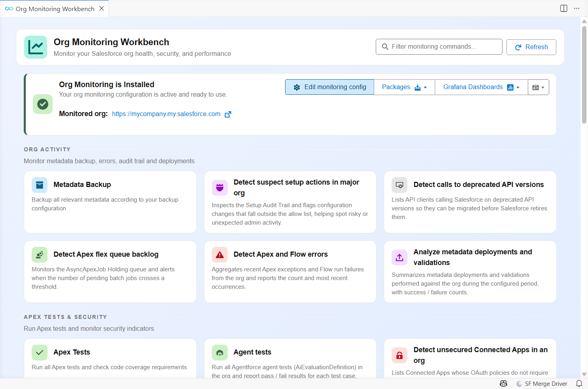Close the Org Monitoring Workbench tab

pos(102,9)
